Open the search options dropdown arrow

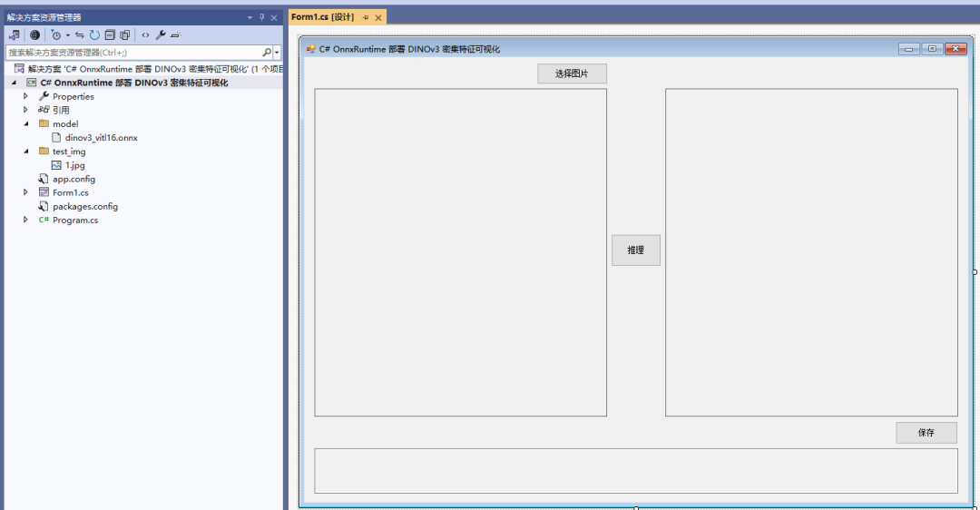pyautogui.click(x=277, y=53)
